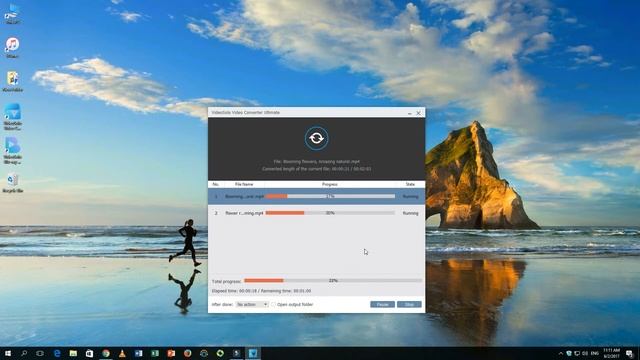Click the Converted length of current file text
This screenshot has width=640, height=360.
317,169
